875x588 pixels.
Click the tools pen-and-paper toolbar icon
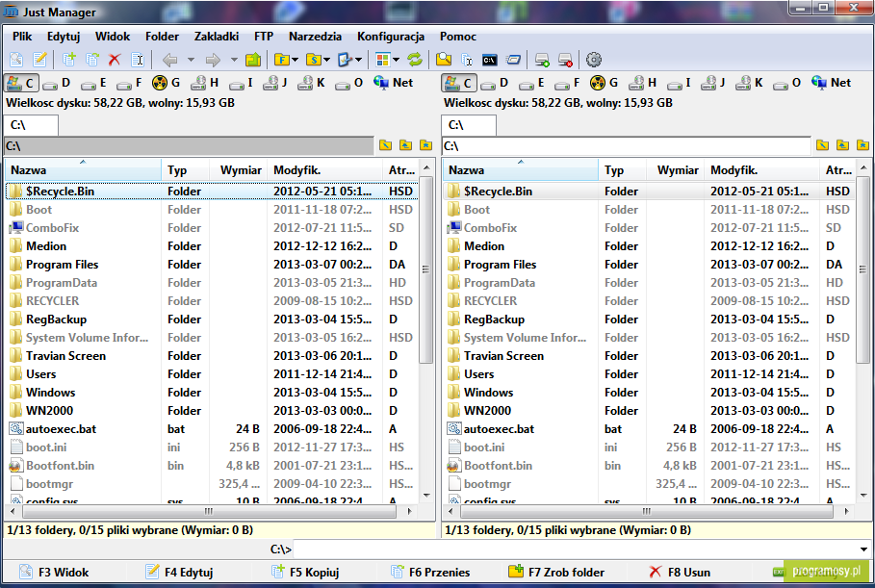(346, 59)
